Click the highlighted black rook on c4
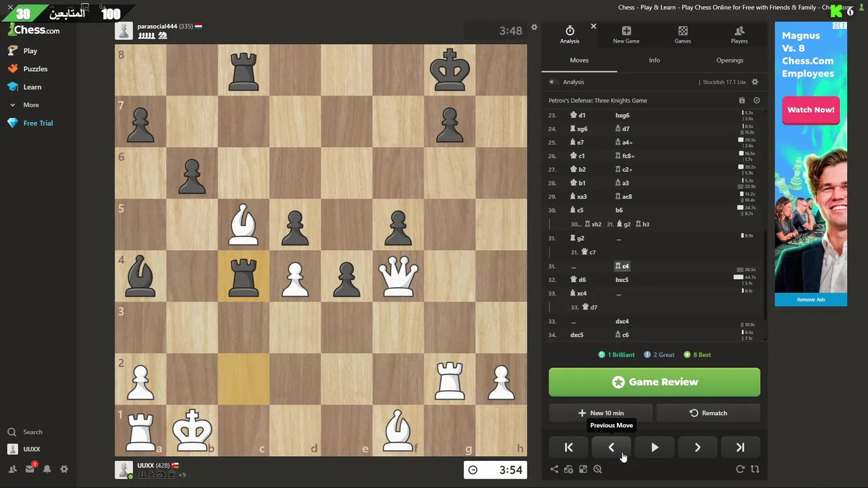The height and width of the screenshot is (488, 868). pos(243,276)
